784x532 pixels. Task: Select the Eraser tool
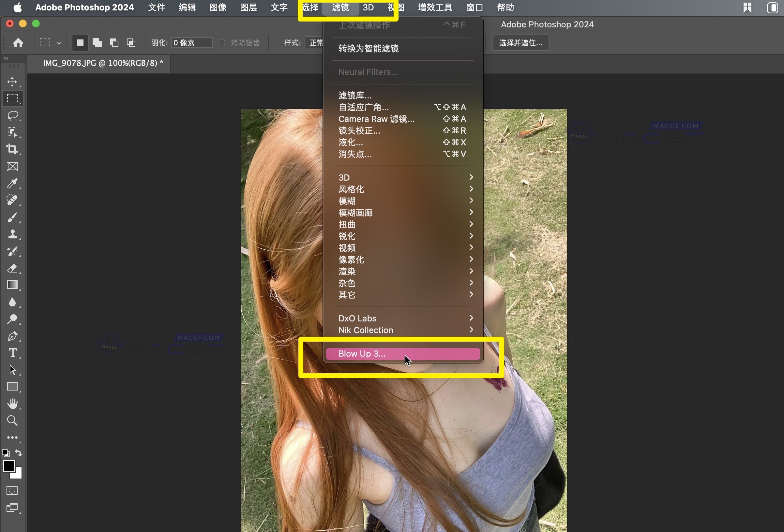(12, 268)
